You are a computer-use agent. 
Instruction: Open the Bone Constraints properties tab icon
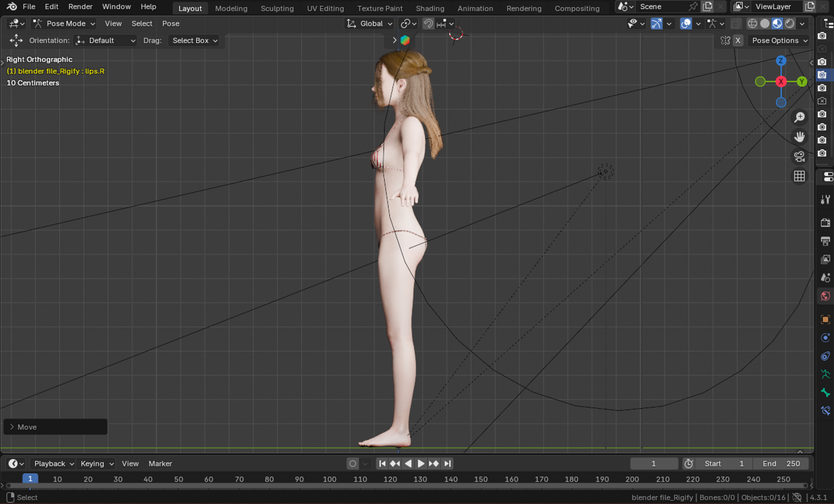point(826,411)
